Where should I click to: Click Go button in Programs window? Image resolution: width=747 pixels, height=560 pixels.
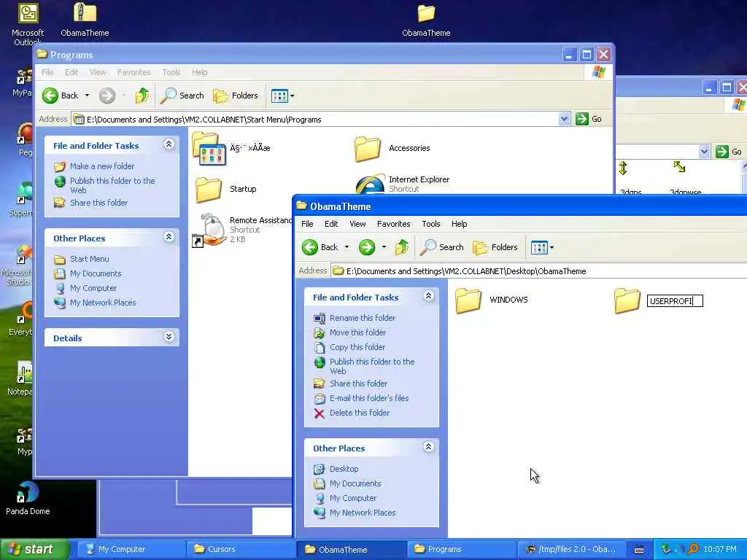coord(589,119)
